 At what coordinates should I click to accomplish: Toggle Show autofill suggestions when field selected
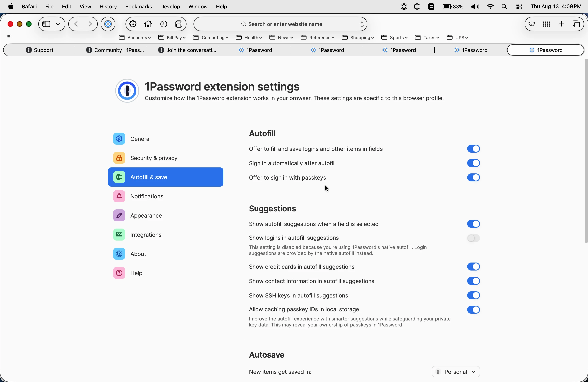pos(473,224)
